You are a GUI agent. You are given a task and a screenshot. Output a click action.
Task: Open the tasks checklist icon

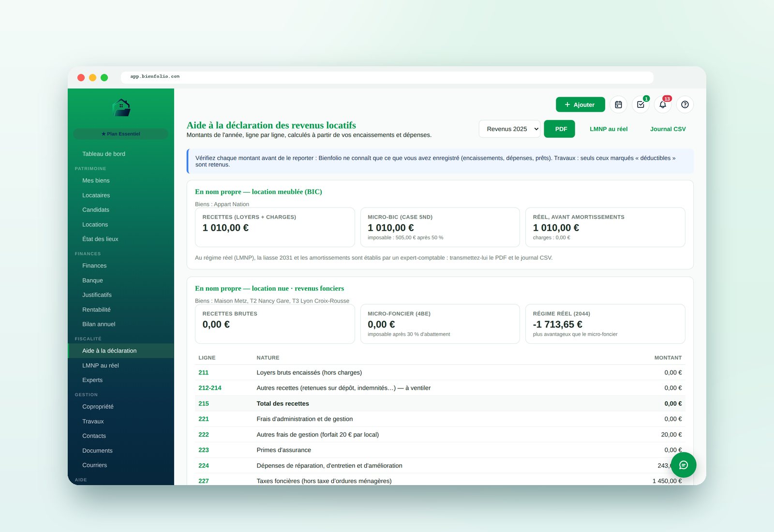coord(640,104)
